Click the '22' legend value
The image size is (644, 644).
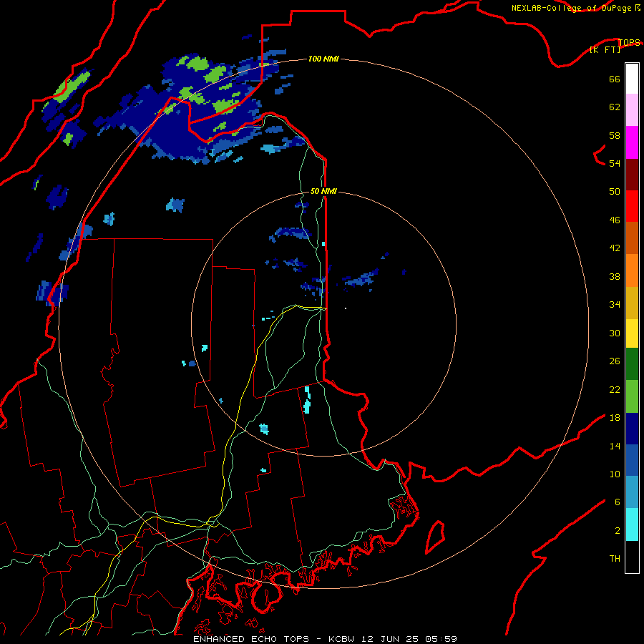pos(615,389)
